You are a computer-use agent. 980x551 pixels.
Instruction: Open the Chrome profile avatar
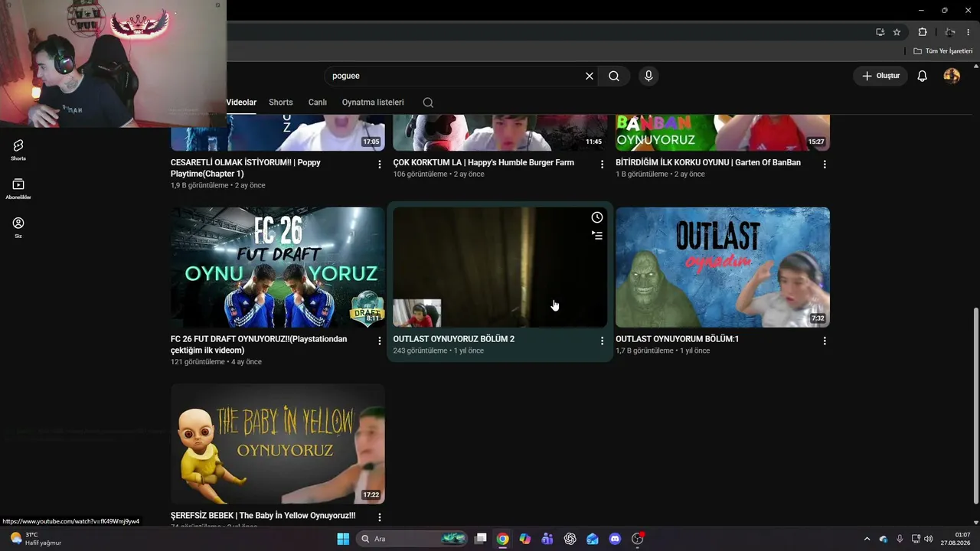[x=949, y=32]
